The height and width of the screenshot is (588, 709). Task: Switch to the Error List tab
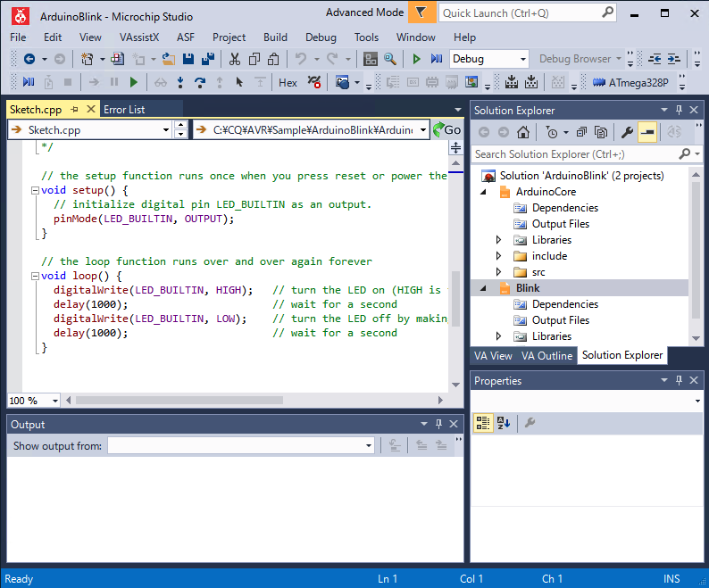124,109
